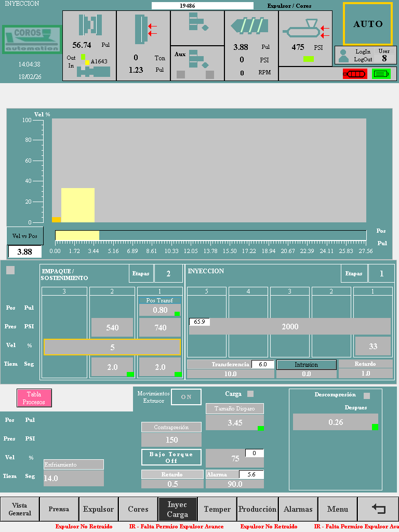
Task: Open the Empaque Etapas value selector
Action: pos(168,273)
